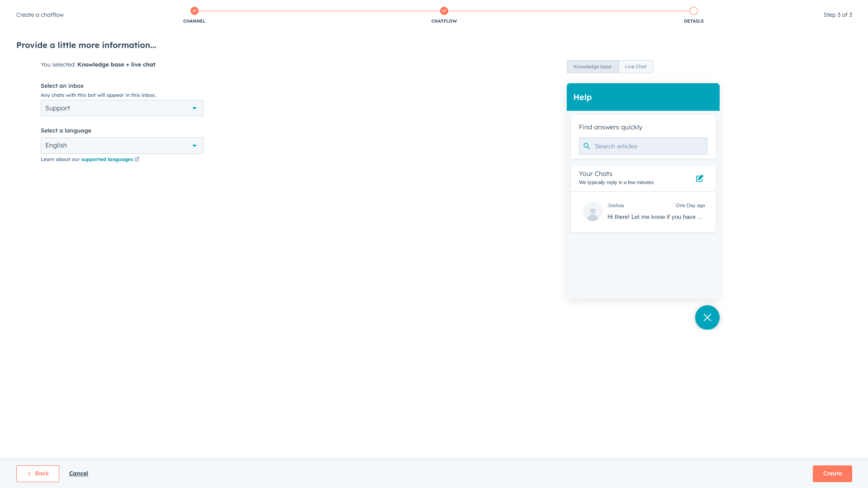Open the English language dropdown
This screenshot has width=868, height=488.
tap(122, 146)
